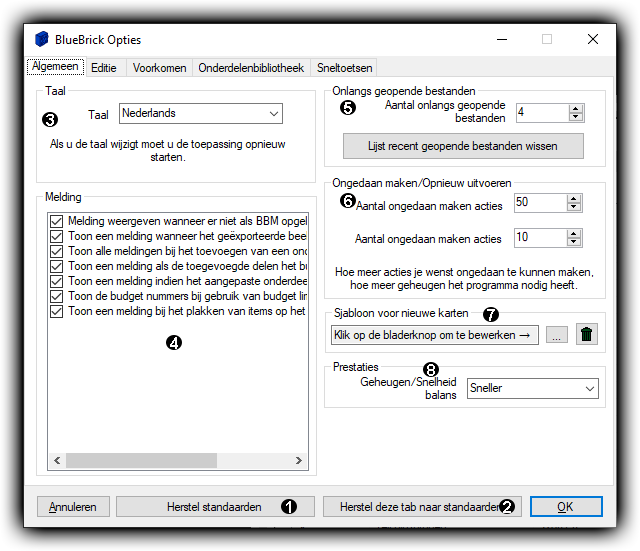The width and height of the screenshot is (640, 551).
Task: Toggle 'Toon alle meldingen bij het toevoegen' checkbox
Action: point(56,251)
